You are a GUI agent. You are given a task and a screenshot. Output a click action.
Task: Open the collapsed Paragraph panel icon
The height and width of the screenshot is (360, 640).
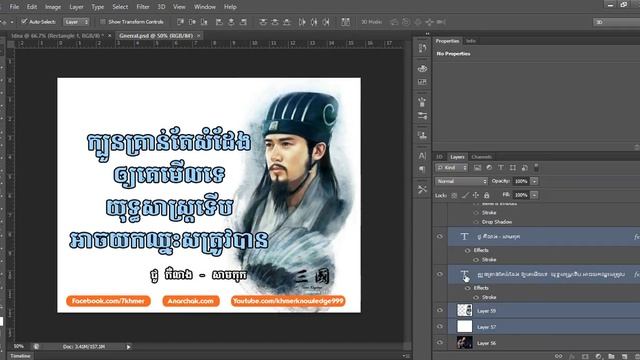click(422, 169)
